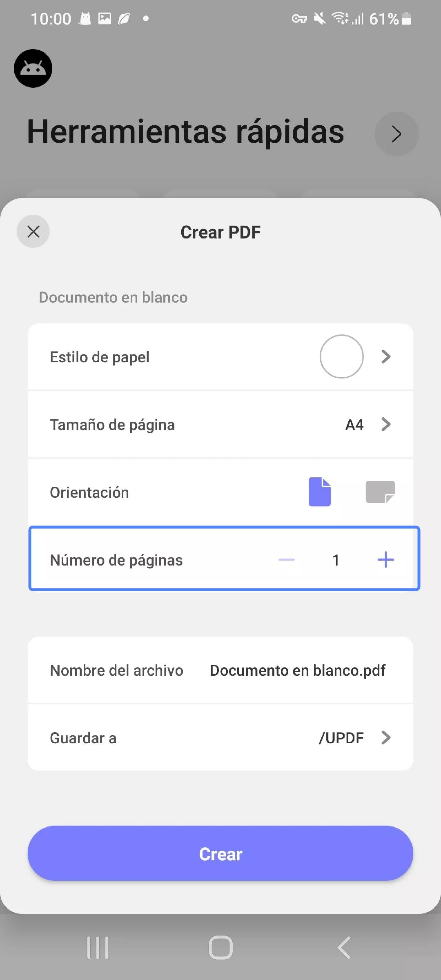Close the Crear PDF dialog
The height and width of the screenshot is (980, 441).
[x=33, y=232]
